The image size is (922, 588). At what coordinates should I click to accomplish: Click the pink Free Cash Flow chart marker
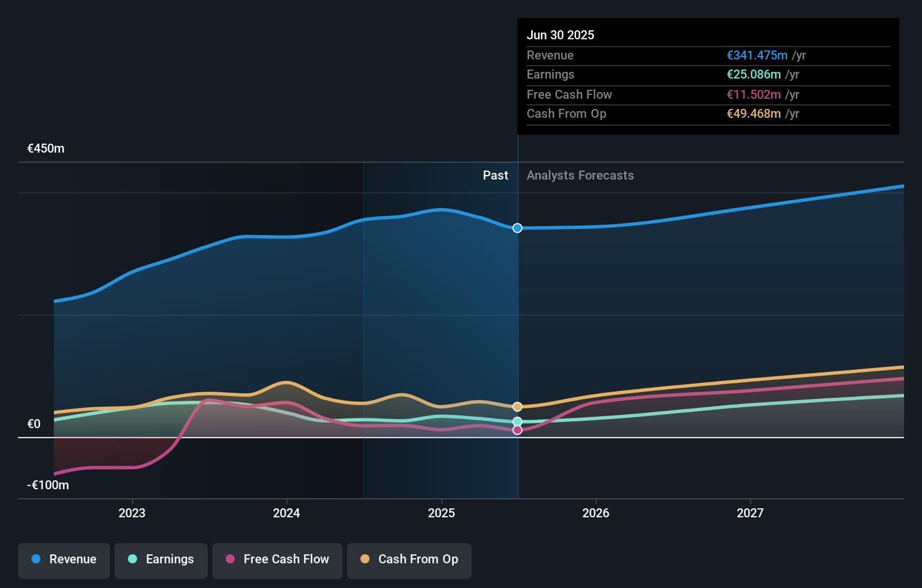click(517, 430)
